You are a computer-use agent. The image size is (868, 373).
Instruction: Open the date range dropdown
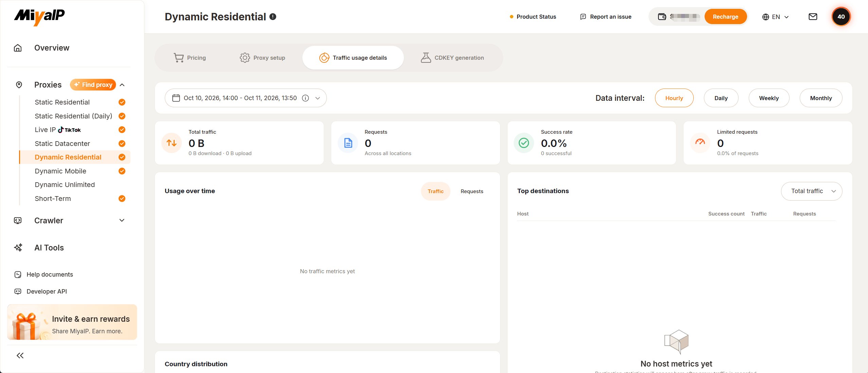pyautogui.click(x=246, y=98)
